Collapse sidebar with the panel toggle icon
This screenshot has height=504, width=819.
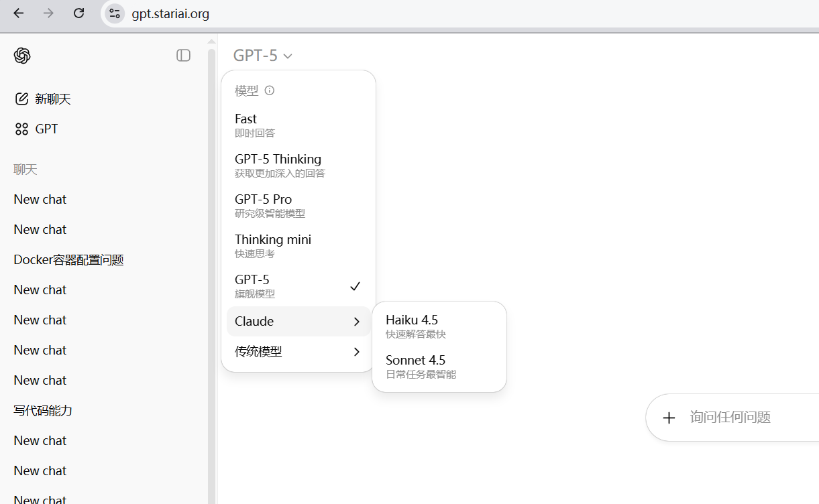(x=183, y=56)
